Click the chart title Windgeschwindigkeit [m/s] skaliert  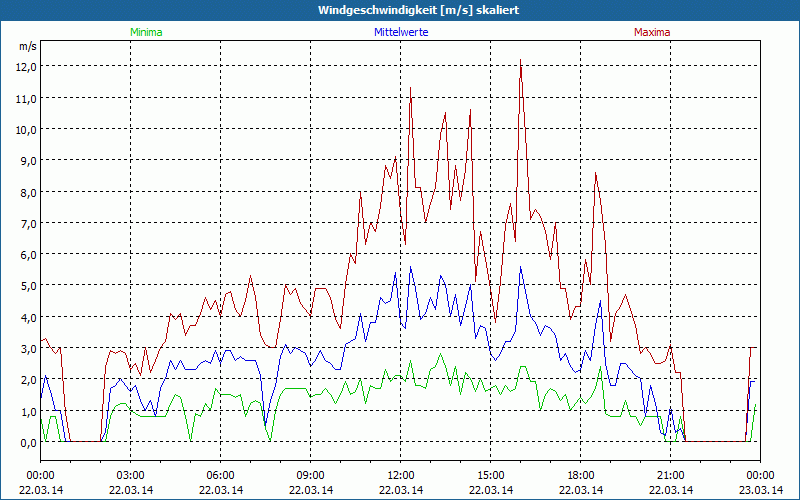[418, 10]
